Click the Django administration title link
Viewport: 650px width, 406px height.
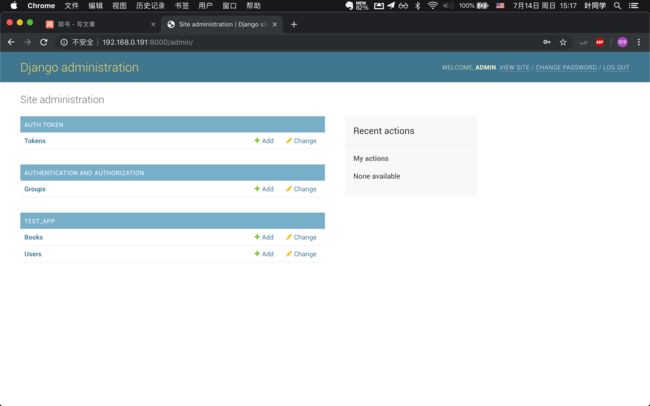tap(79, 67)
